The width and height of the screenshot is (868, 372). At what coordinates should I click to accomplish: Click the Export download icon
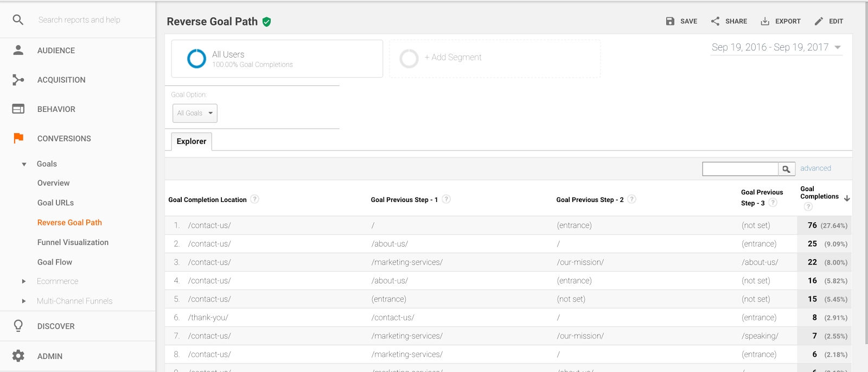pos(765,21)
